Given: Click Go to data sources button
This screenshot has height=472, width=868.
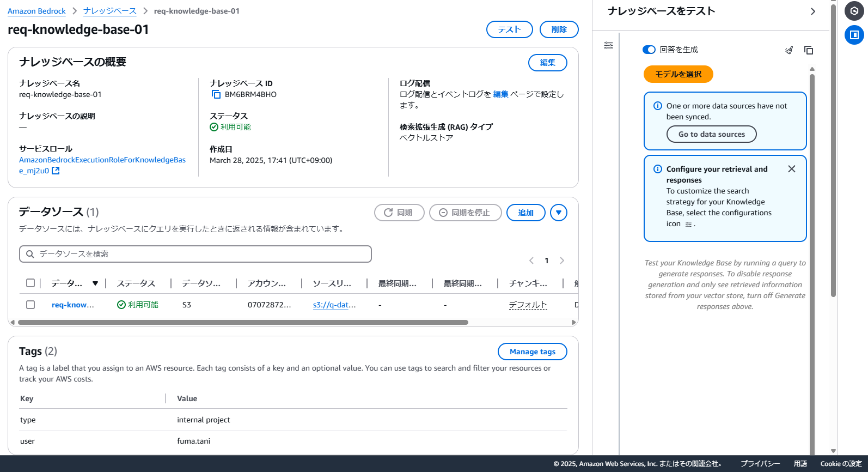Looking at the screenshot, I should coord(712,134).
